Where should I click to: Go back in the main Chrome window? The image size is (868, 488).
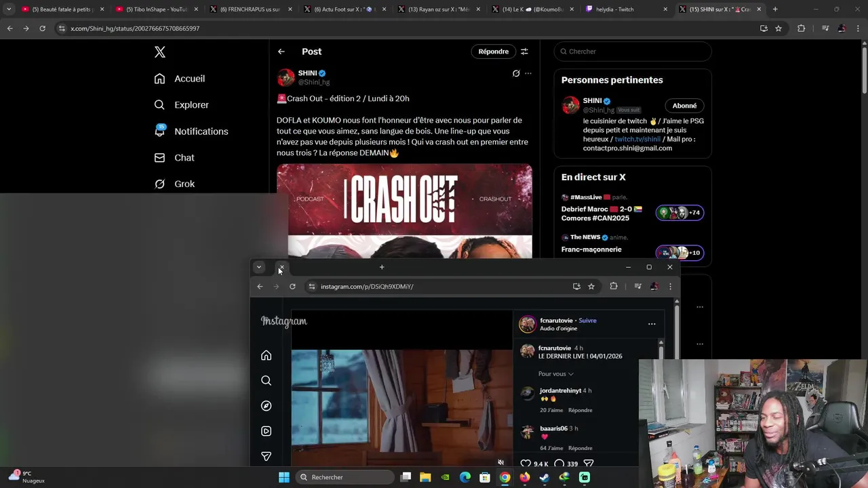9,28
